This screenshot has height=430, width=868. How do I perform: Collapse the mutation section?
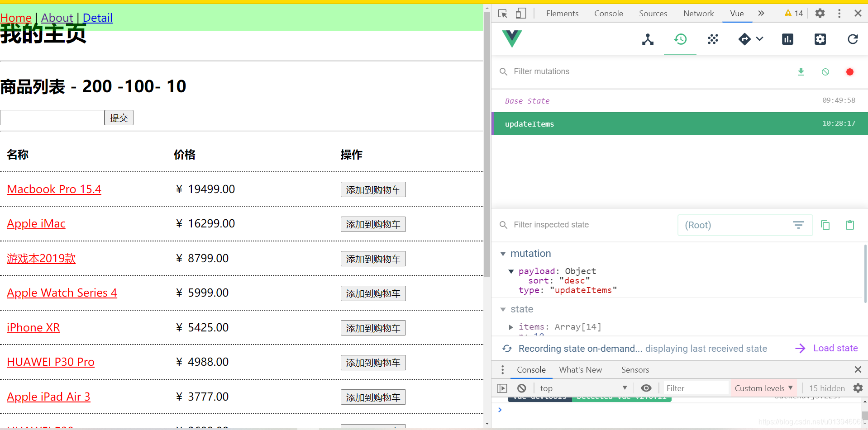[503, 254]
